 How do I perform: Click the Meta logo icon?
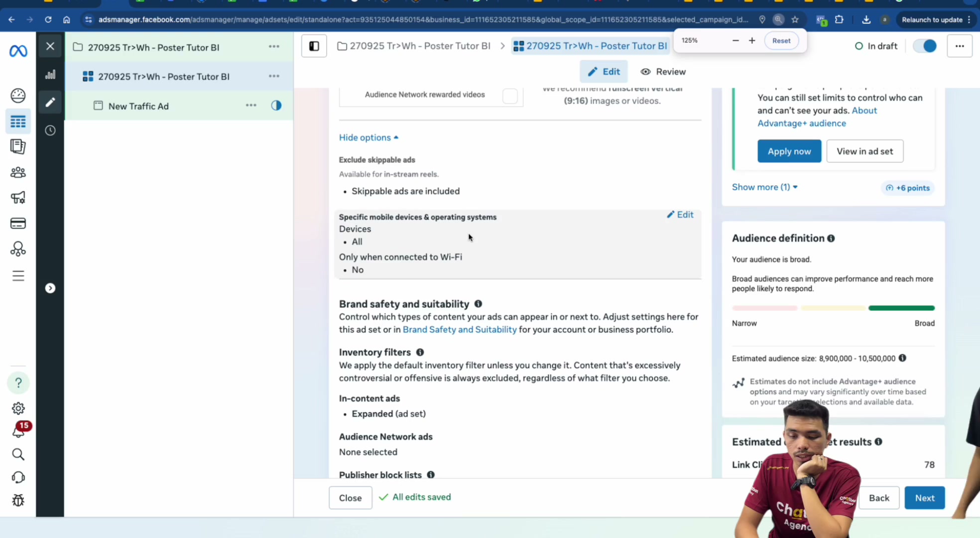[x=18, y=51]
